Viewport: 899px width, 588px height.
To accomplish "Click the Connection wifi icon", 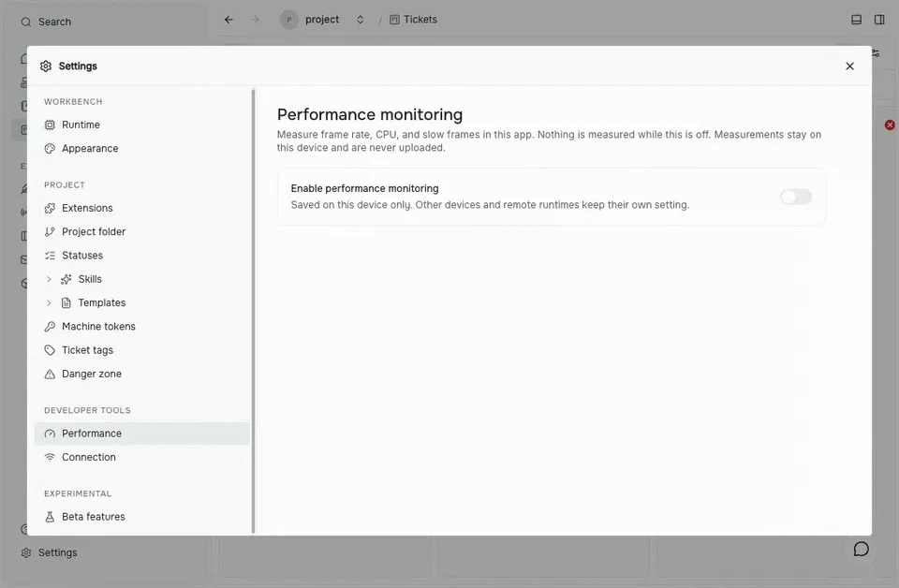I will click(x=50, y=457).
